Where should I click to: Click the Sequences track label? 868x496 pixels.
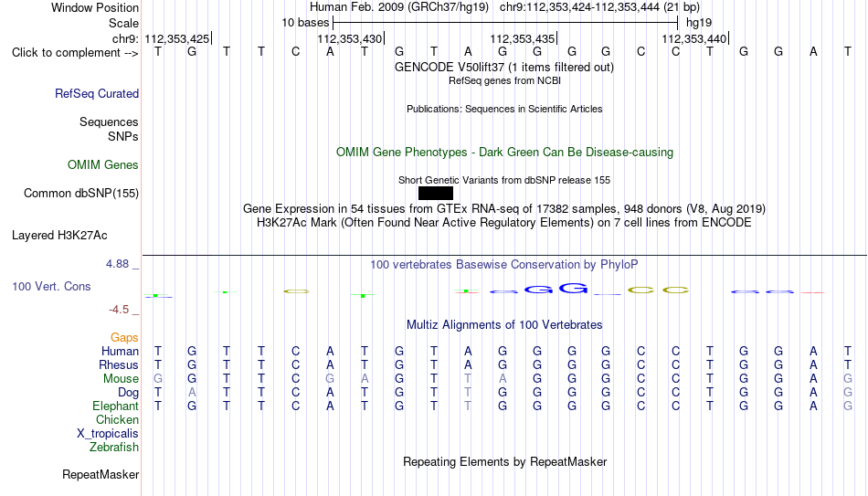coord(109,121)
